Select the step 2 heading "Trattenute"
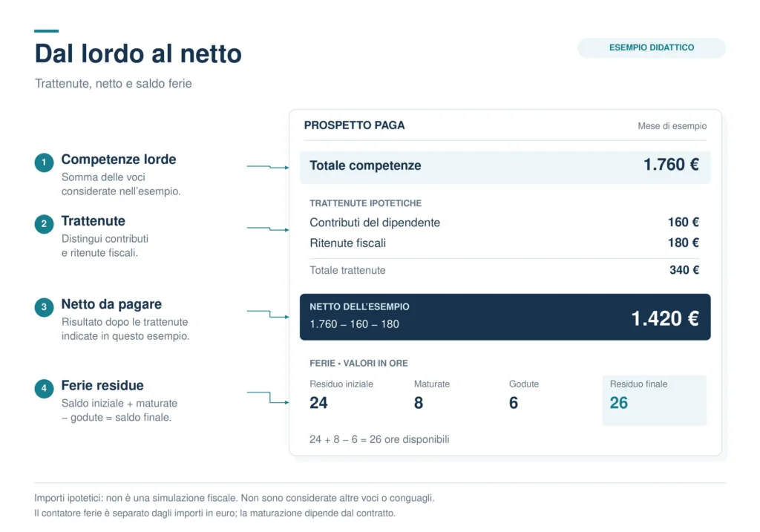Screen dimensions: 760x532 pos(93,220)
